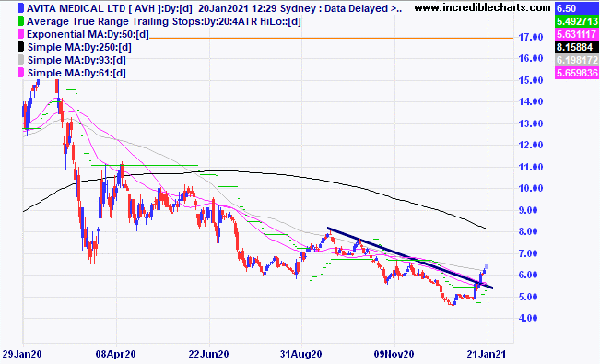The height and width of the screenshot is (364, 600).
Task: Select the Average True Range Trailing Stops label
Action: pos(164,21)
